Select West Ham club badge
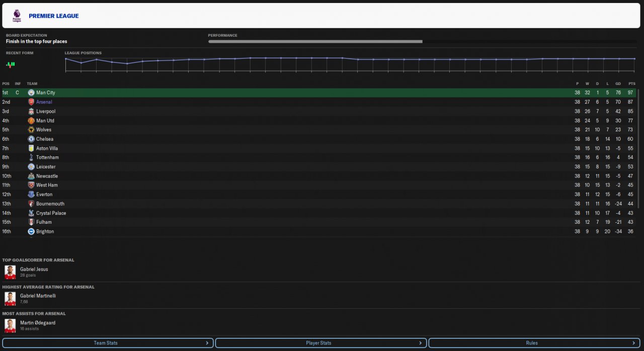The height and width of the screenshot is (351, 644). tap(31, 185)
